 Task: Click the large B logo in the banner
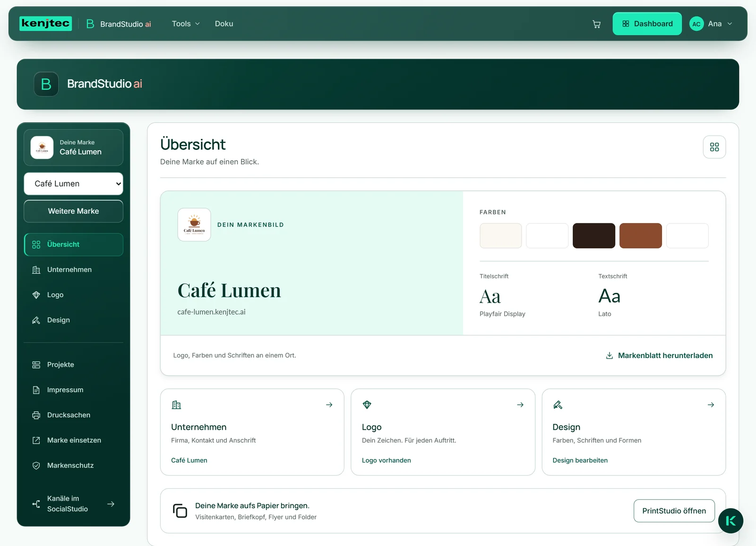(x=46, y=84)
